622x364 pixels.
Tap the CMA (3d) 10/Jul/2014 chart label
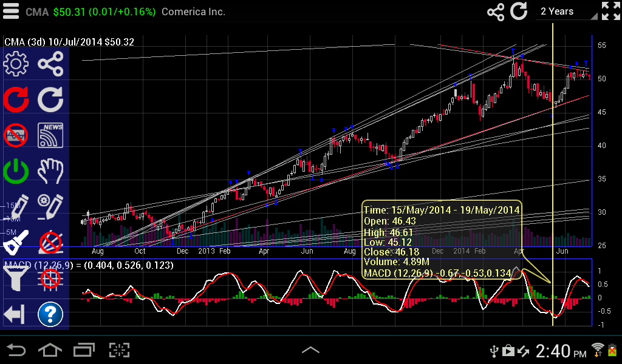(x=69, y=42)
